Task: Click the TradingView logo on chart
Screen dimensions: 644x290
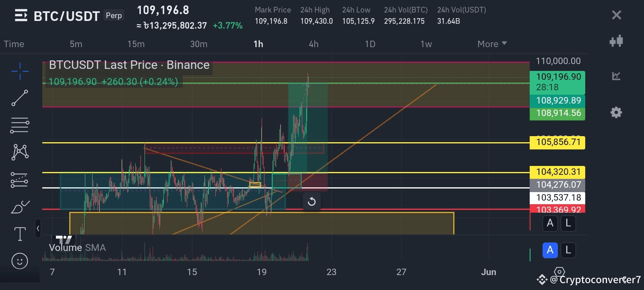Action: tap(64, 240)
